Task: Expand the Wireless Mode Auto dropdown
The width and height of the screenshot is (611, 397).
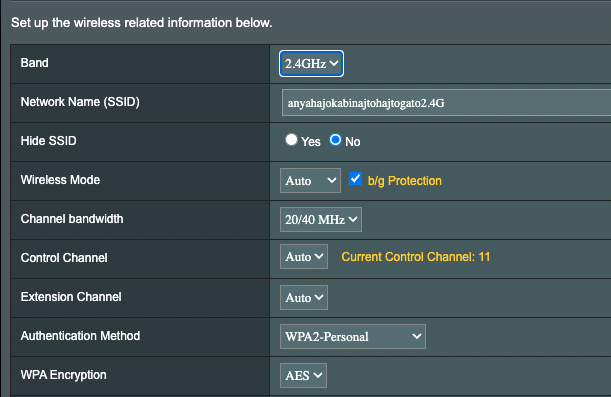Action: point(310,180)
